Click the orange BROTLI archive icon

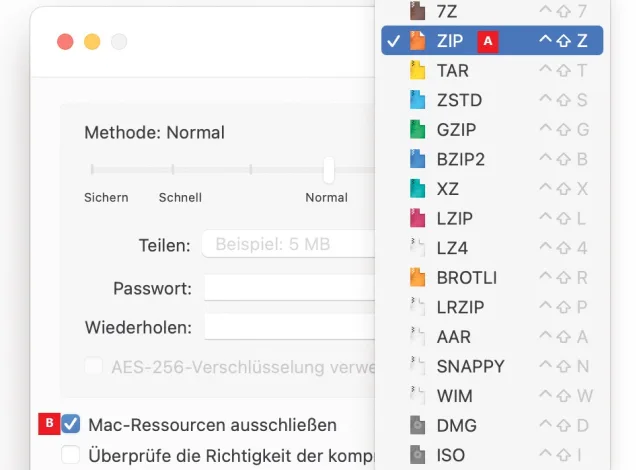[418, 277]
